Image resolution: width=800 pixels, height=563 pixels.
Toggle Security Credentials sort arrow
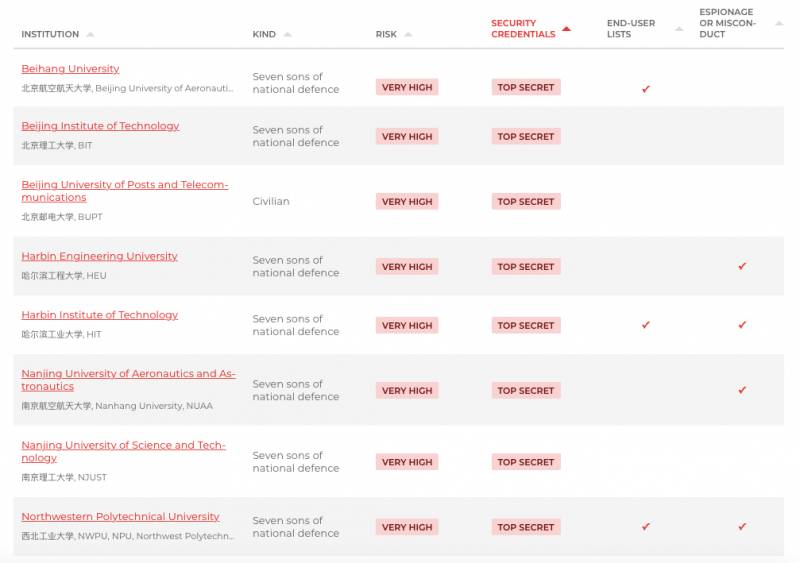[x=566, y=29]
